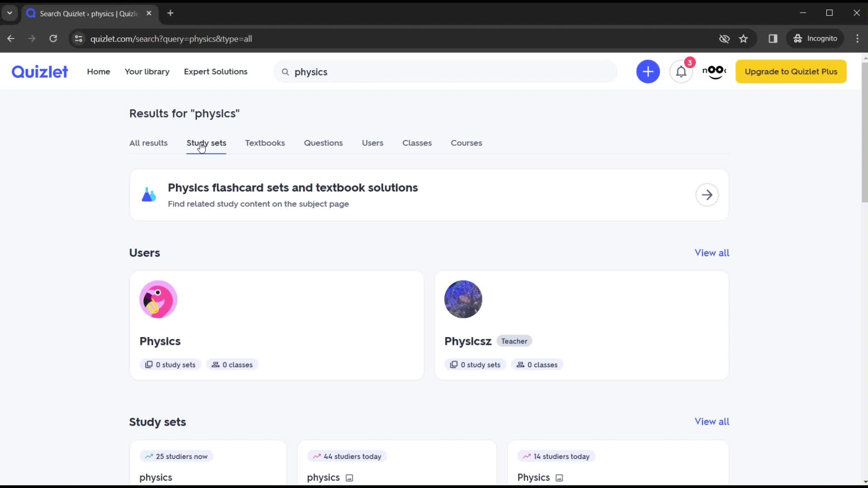Click the Teacher badge on Physicsz
This screenshot has width=868, height=488.
(514, 341)
